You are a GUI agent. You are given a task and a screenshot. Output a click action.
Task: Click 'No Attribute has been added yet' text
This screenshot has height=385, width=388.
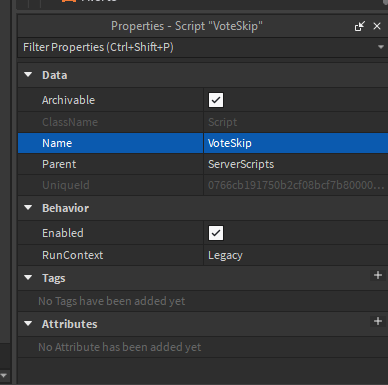click(x=120, y=347)
